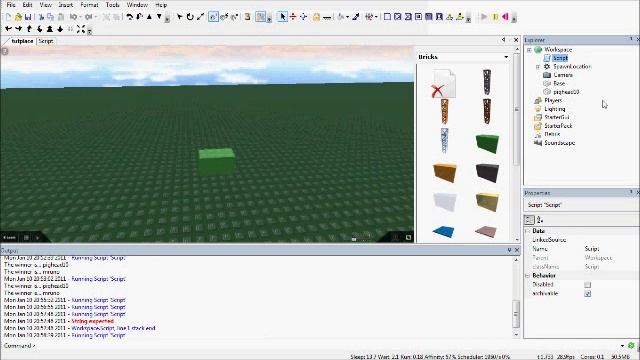Click the New file icon in toolbar
Viewport: 640px width, 360px height.
(8, 17)
